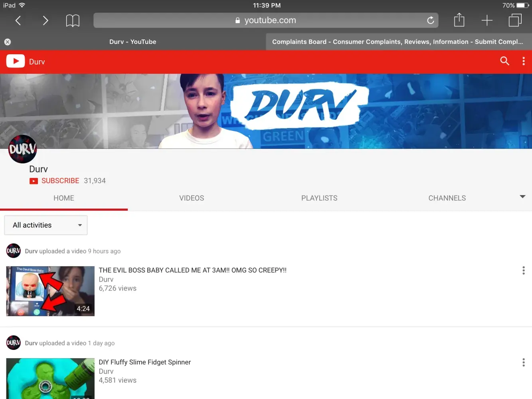Image resolution: width=532 pixels, height=399 pixels.
Task: Switch to the Durv - YouTube tab
Action: coord(133,42)
